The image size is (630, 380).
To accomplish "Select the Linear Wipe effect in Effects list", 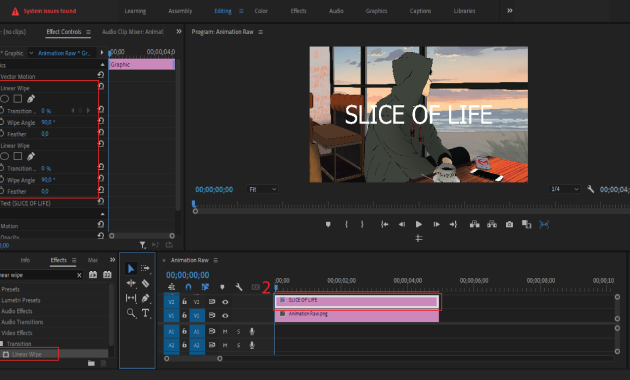I will pyautogui.click(x=27, y=354).
